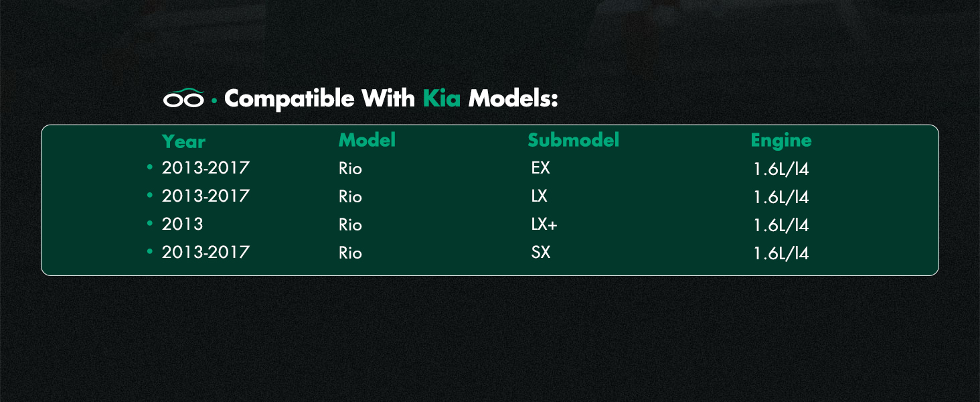The width and height of the screenshot is (980, 402).
Task: Click the Model column header
Action: tap(367, 140)
